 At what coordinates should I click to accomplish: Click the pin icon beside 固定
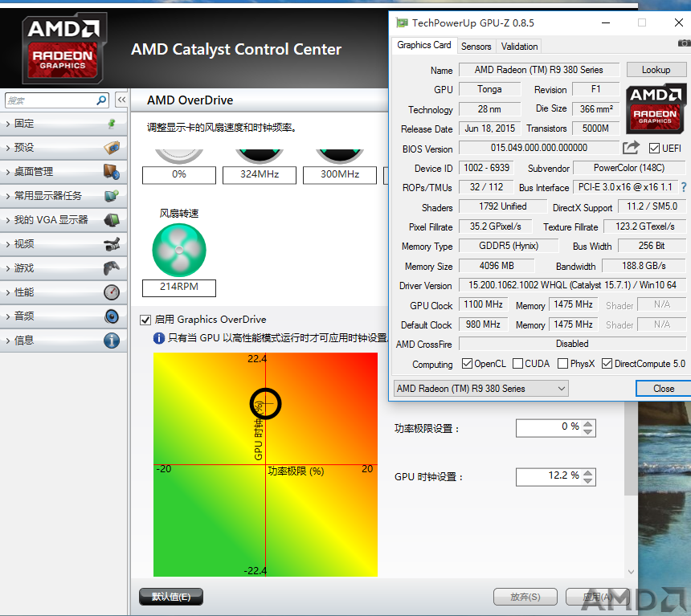[112, 124]
